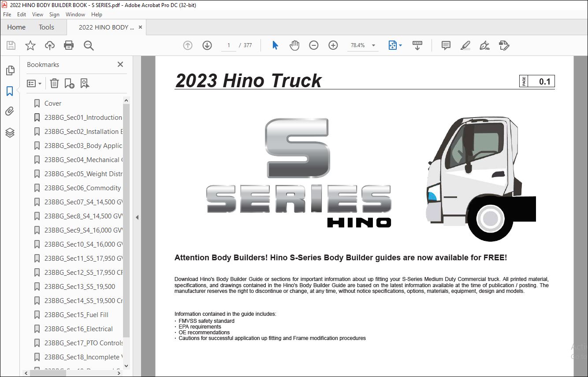Open the 23BBG_Sec10_S4_16,000 bookmark

coord(83,244)
